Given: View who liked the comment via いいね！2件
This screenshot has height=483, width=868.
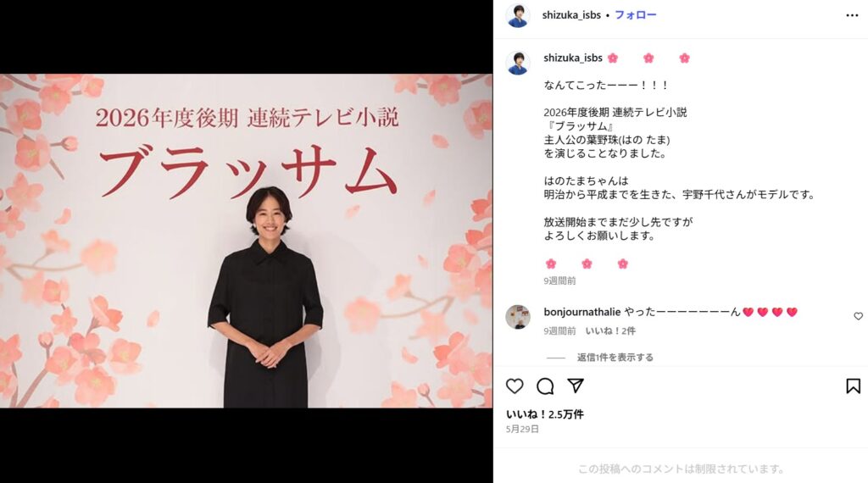Looking at the screenshot, I should point(610,330).
